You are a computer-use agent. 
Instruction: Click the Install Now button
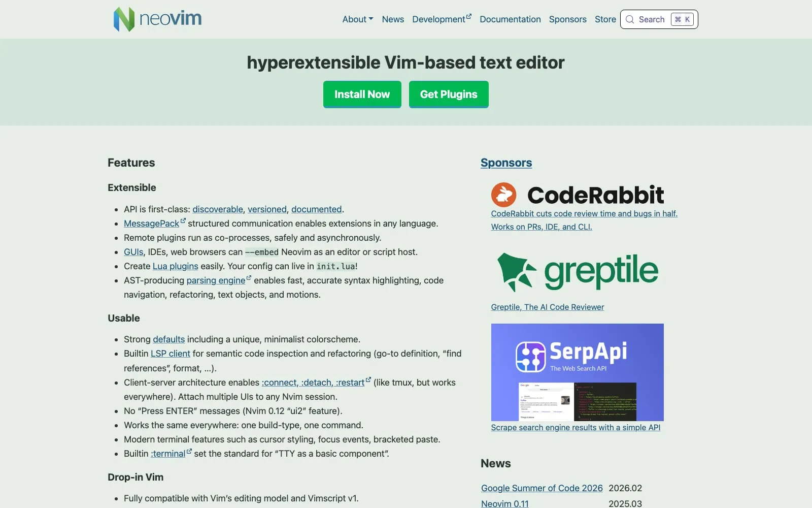[362, 94]
